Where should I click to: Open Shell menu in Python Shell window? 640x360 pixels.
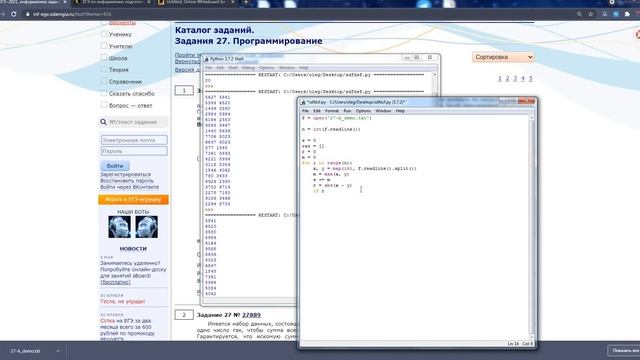pos(233,68)
